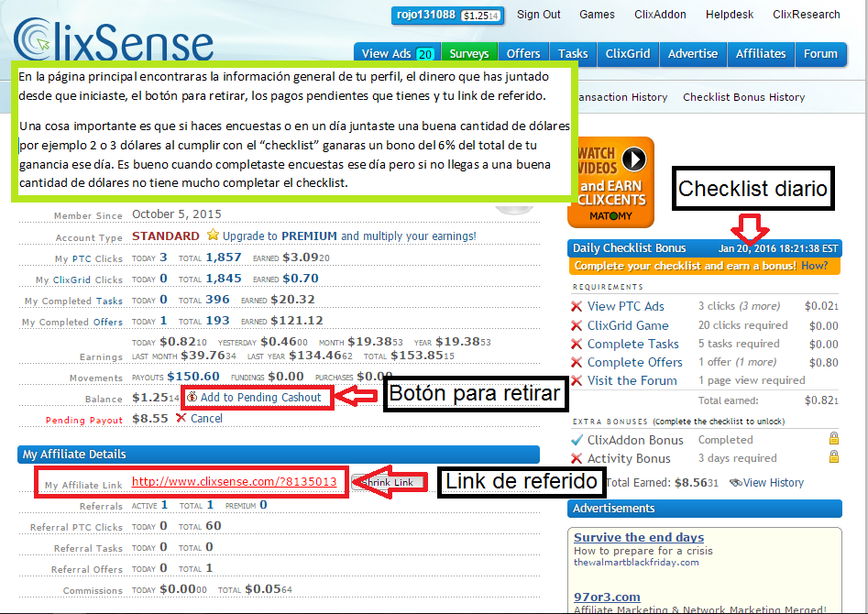
Task: Open Checklist Bonus History
Action: click(743, 97)
